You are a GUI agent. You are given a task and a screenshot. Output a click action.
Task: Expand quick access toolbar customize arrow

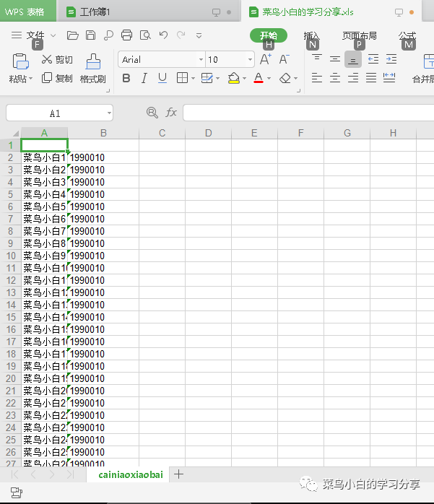(x=199, y=35)
